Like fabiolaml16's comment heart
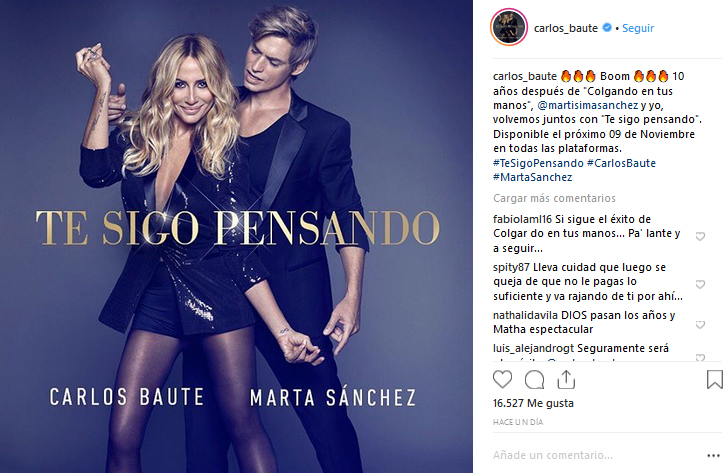Image resolution: width=724 pixels, height=473 pixels. pos(700,236)
